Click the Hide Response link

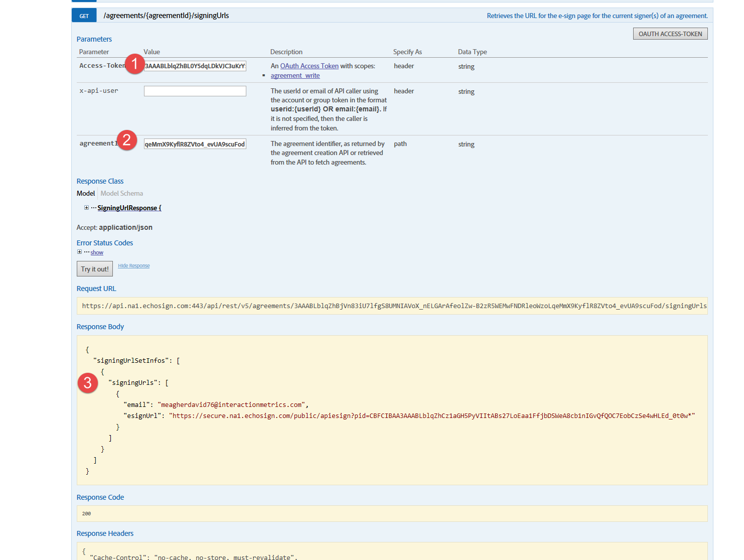point(133,265)
